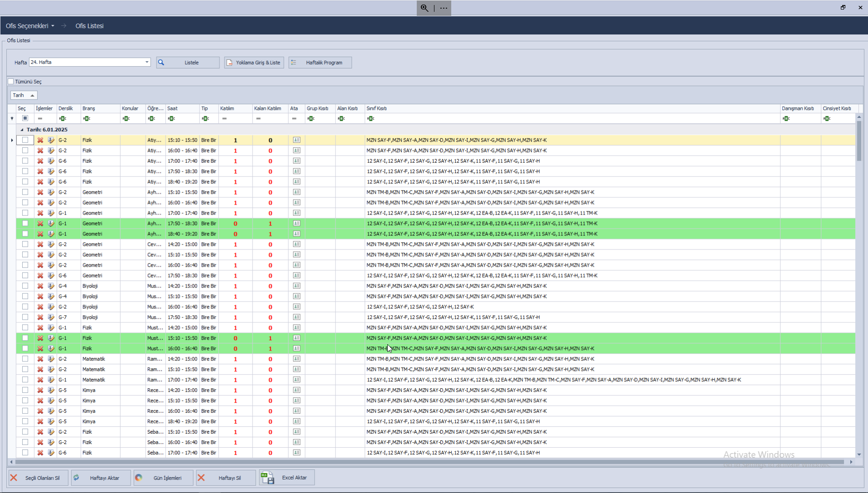
Task: Check the Biyoloji 17:50 - 18:30 row checkbox
Action: coord(25,317)
